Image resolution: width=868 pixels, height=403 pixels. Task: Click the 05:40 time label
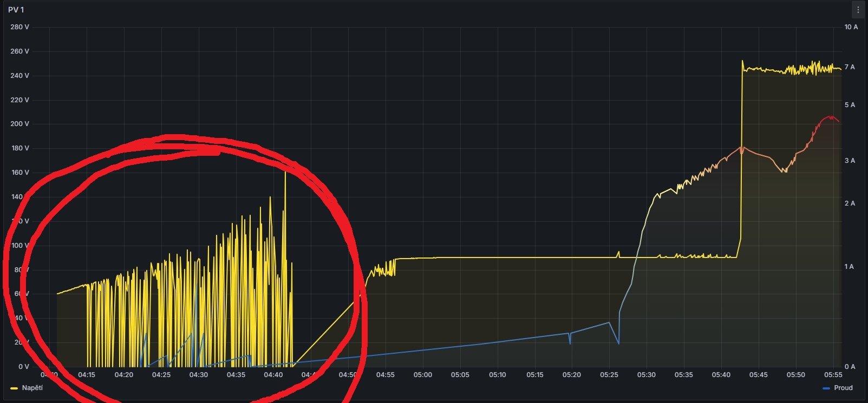pyautogui.click(x=721, y=375)
